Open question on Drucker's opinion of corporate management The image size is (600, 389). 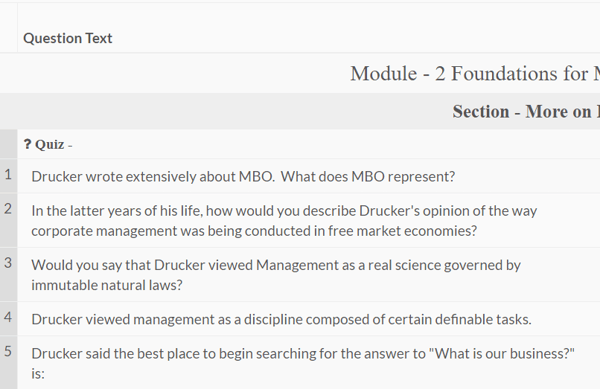284,221
